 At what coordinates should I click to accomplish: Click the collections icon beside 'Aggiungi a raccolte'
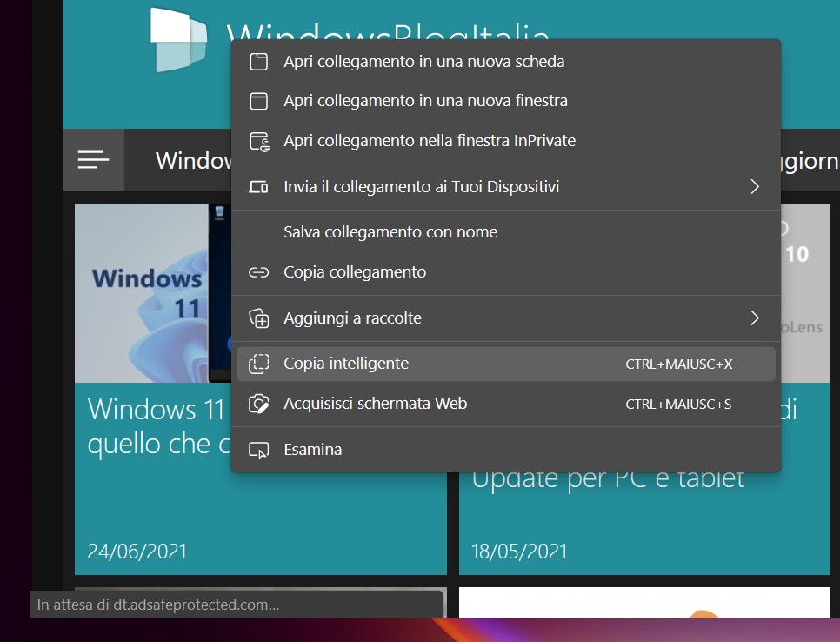pyautogui.click(x=259, y=318)
